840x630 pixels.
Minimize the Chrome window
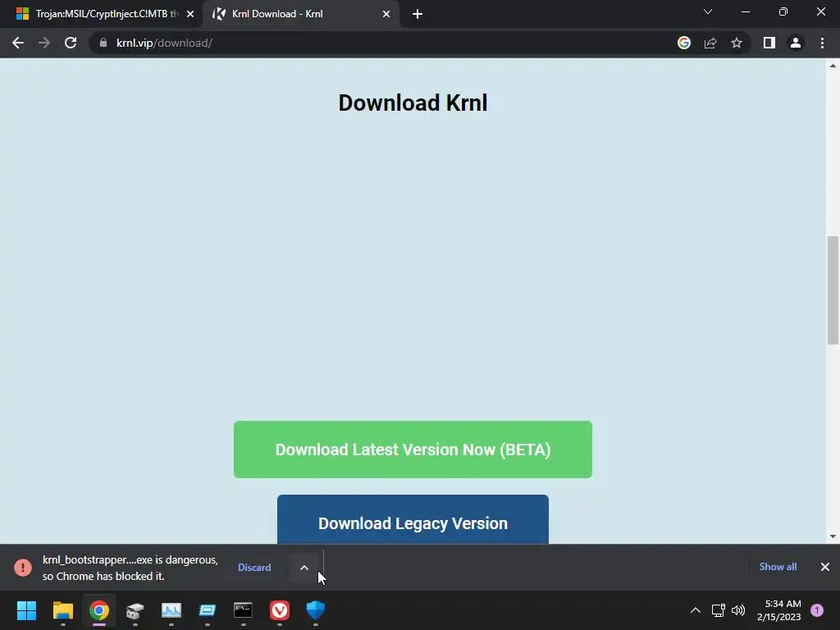click(745, 11)
